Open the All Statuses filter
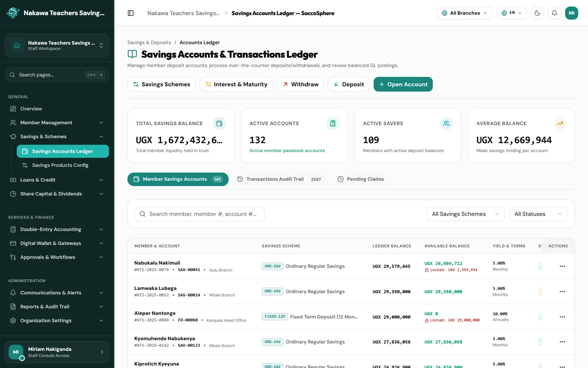Viewport: 588px width, 368px height. point(538,214)
